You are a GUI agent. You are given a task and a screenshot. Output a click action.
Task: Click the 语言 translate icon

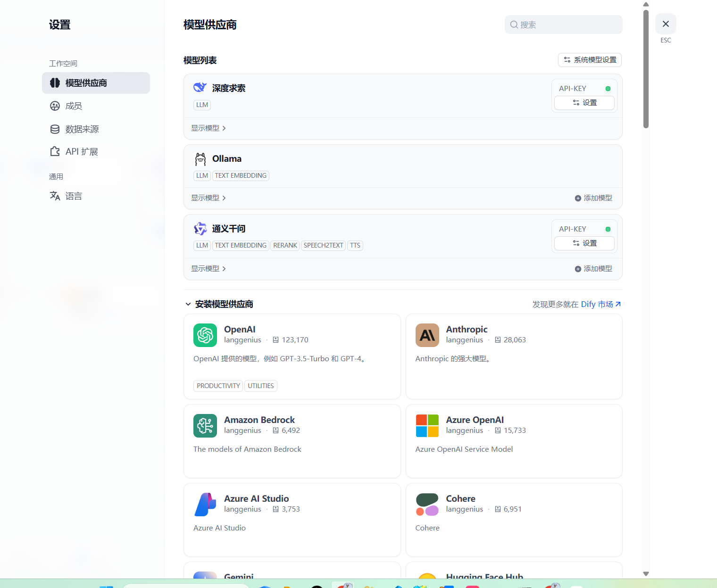(x=55, y=196)
